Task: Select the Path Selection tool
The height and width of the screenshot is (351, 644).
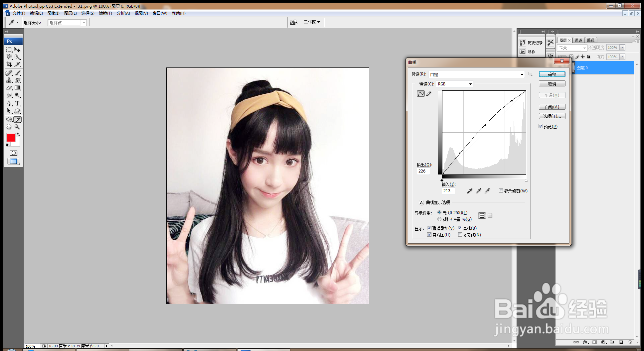Action: coord(9,111)
